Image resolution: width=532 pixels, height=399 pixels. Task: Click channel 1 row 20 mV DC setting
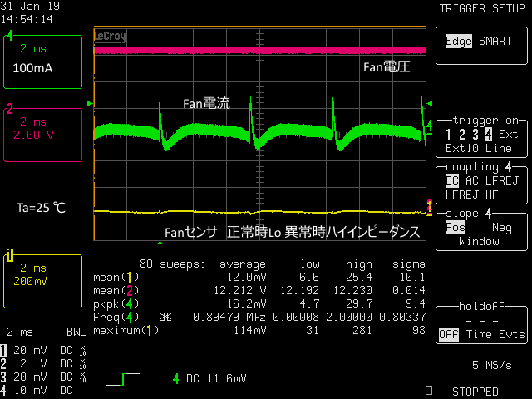coord(43,350)
